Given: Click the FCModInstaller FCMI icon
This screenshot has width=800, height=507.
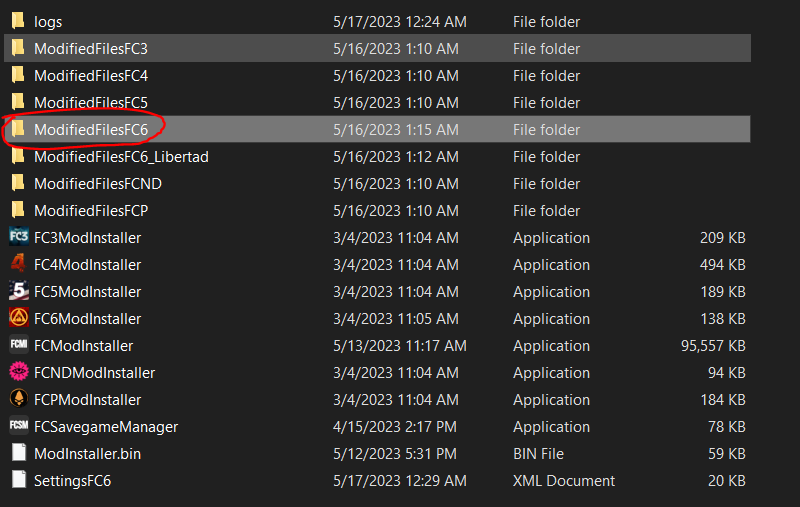Looking at the screenshot, I should (18, 345).
